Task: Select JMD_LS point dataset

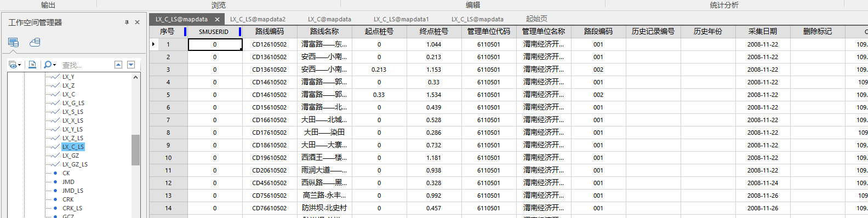Action: click(x=72, y=191)
